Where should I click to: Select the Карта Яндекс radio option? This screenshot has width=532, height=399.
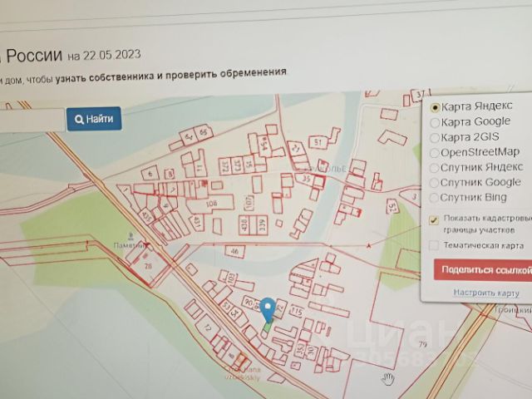tap(435, 108)
